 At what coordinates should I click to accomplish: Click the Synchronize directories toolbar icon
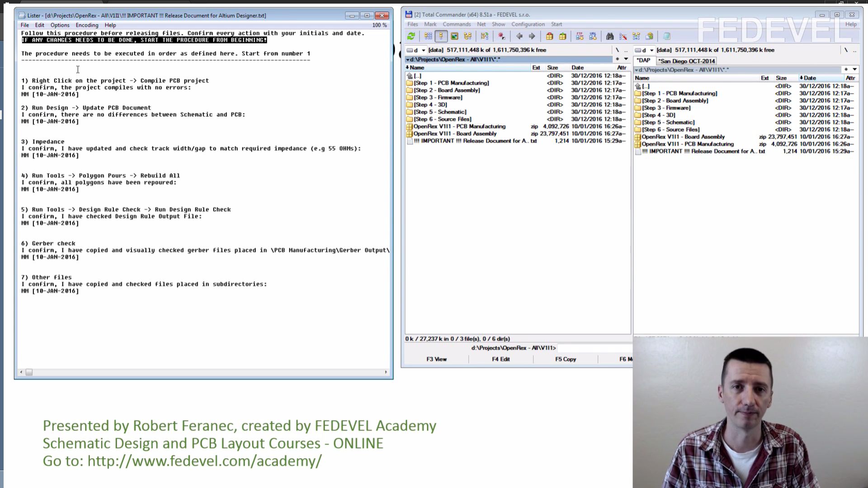coord(636,36)
